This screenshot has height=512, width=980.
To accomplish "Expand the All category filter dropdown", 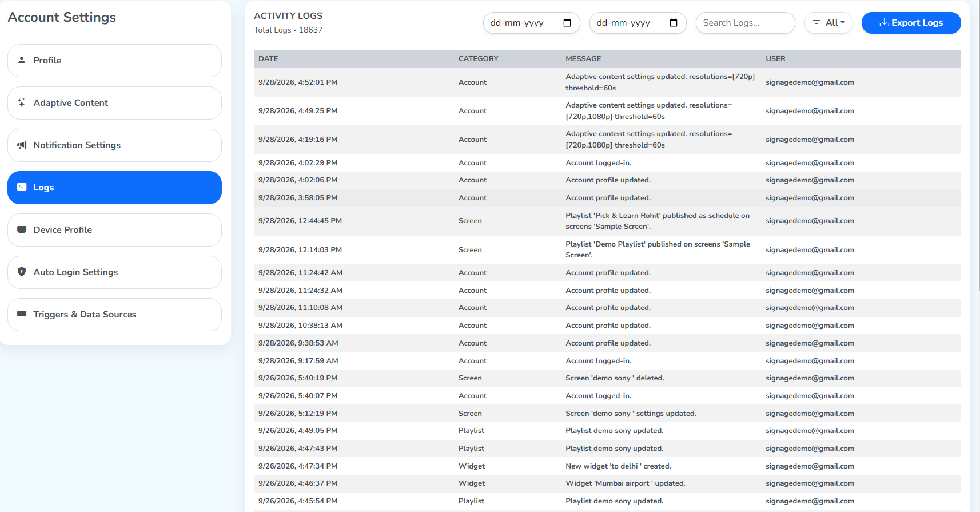I will coord(828,23).
